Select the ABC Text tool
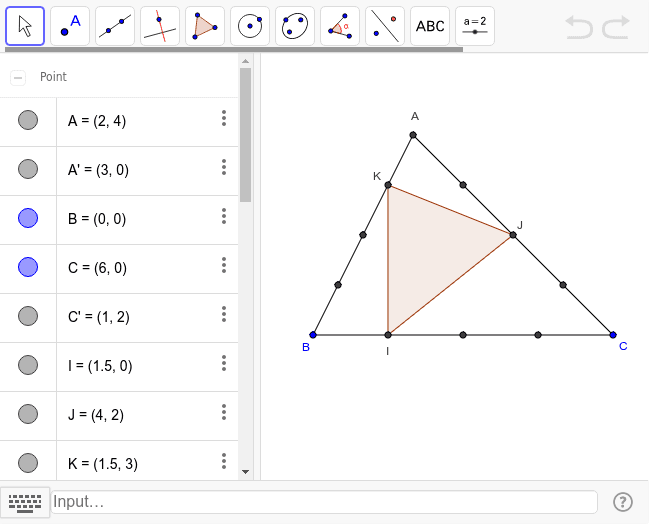The height and width of the screenshot is (525, 650). pos(430,26)
